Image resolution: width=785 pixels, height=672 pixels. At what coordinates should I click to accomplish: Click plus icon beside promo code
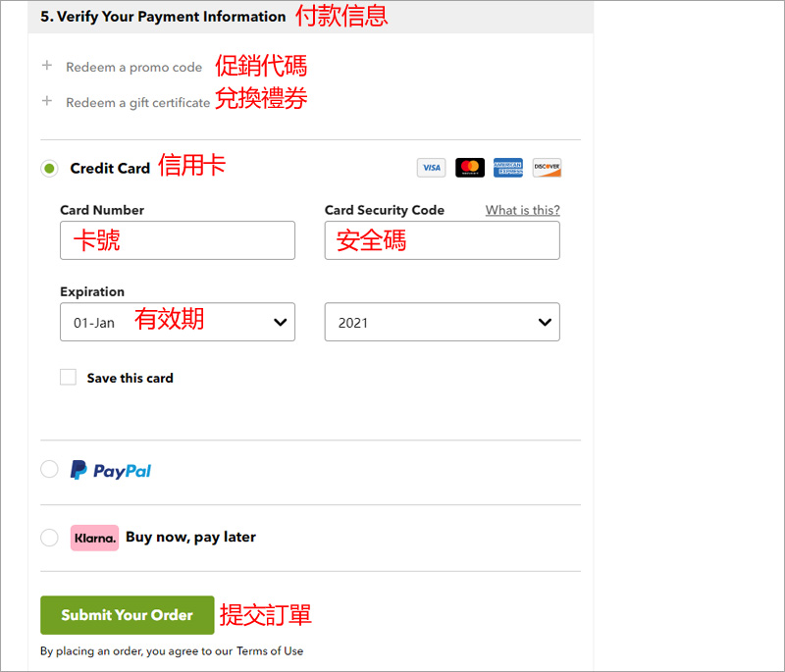(46, 67)
